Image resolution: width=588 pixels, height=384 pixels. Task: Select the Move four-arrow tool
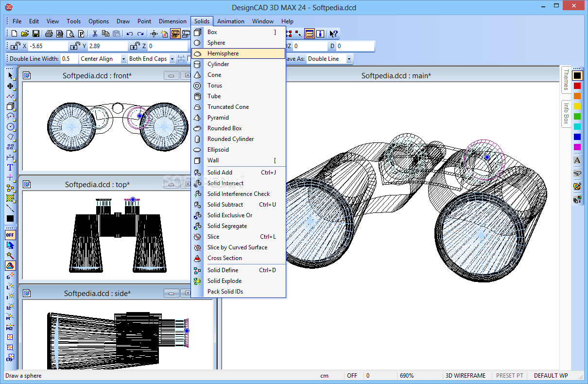(x=10, y=86)
